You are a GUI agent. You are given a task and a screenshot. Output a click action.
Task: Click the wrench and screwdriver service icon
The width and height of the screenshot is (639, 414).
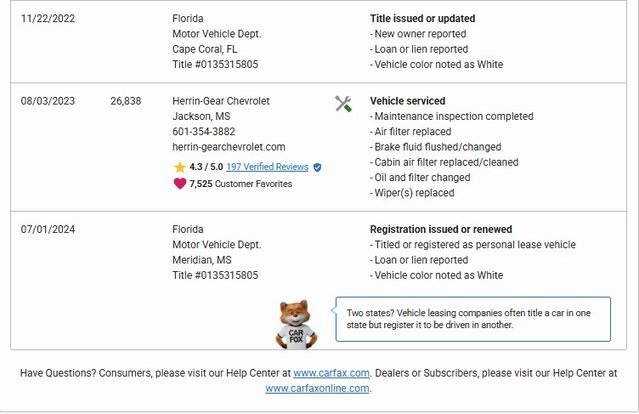pos(343,103)
